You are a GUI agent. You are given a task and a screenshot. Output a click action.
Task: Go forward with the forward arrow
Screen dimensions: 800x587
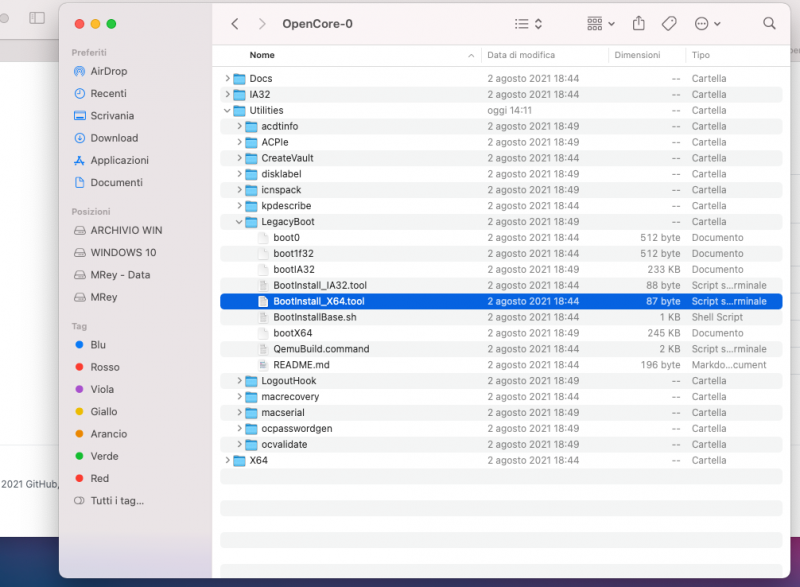tap(262, 24)
